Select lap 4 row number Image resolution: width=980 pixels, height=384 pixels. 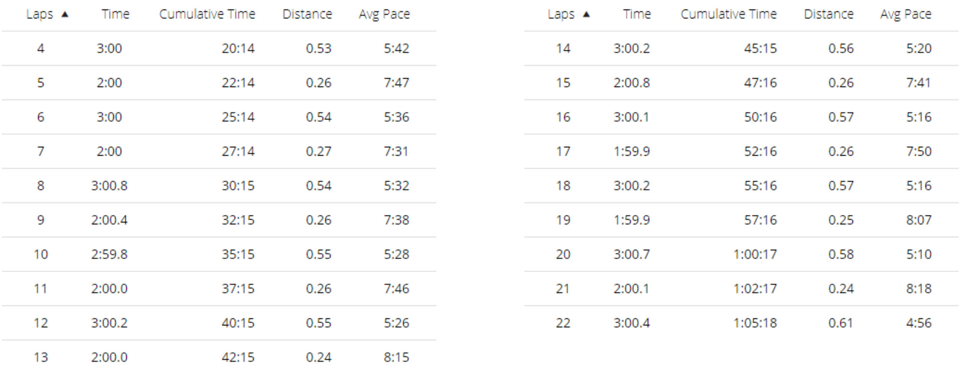(41, 48)
